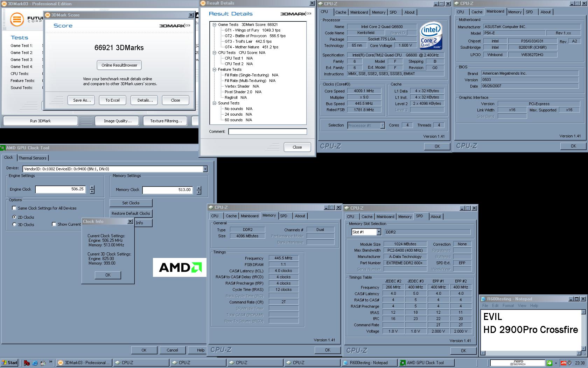
Task: Open the ATI tray icon
Action: 563,363
